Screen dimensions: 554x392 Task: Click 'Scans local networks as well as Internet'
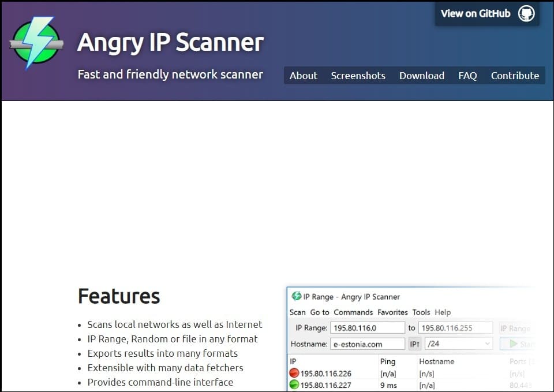pos(174,324)
